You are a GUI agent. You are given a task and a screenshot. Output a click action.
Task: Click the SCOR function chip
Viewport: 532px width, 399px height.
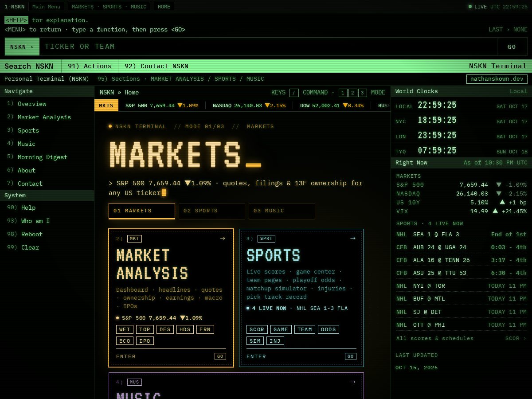257,329
